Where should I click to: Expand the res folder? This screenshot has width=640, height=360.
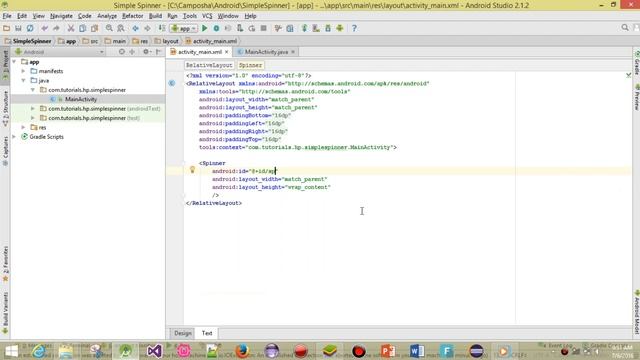click(x=23, y=127)
